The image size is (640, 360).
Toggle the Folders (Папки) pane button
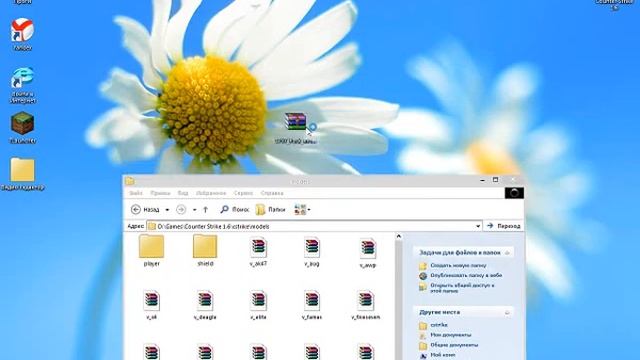270,209
